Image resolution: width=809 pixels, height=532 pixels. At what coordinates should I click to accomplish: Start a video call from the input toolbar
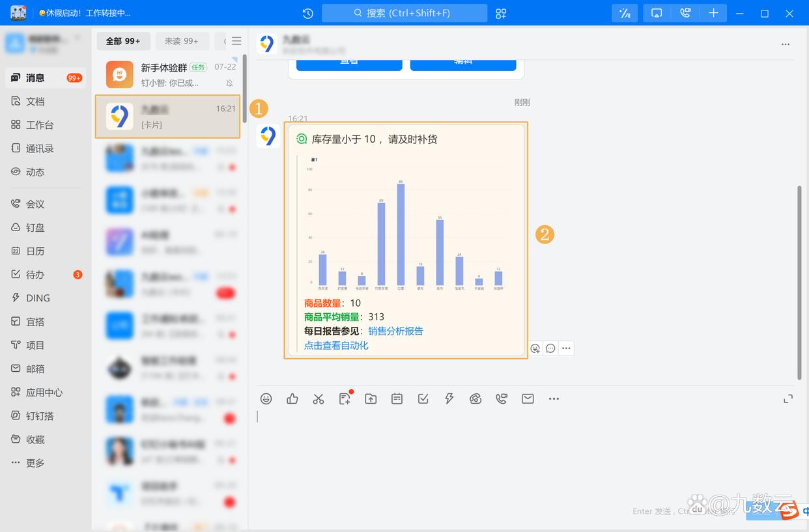click(x=502, y=399)
